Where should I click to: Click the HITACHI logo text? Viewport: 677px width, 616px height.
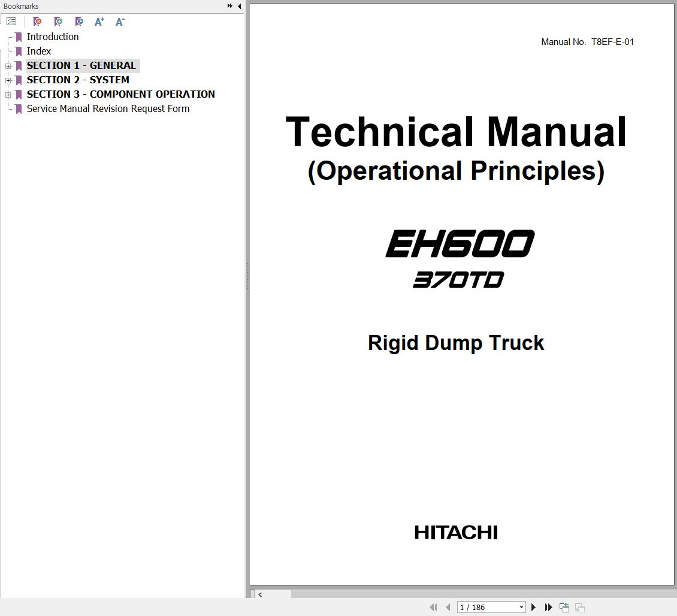click(456, 532)
